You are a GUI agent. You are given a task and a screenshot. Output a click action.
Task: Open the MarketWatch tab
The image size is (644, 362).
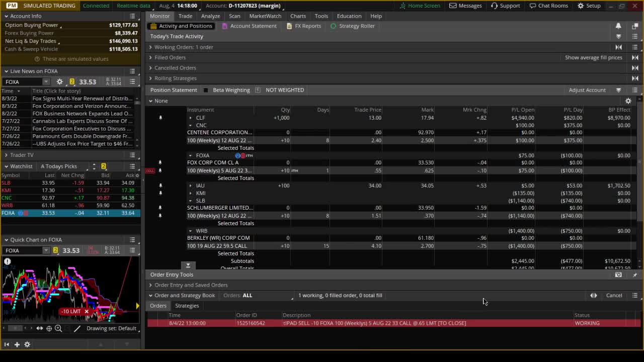pyautogui.click(x=265, y=16)
